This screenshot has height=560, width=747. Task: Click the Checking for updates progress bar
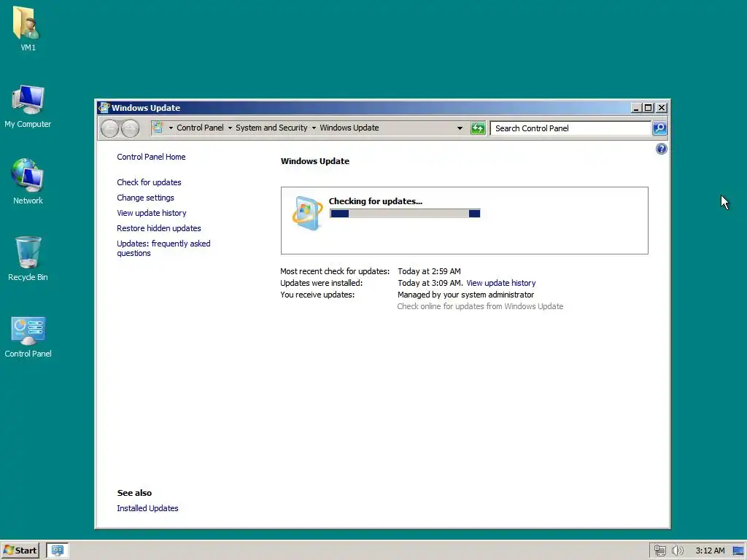405,214
